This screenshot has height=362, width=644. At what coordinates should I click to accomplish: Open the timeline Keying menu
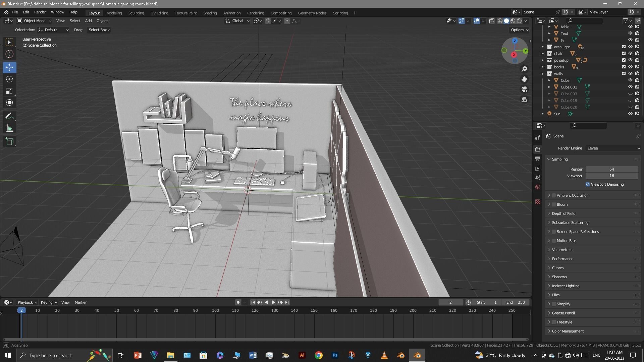click(49, 302)
